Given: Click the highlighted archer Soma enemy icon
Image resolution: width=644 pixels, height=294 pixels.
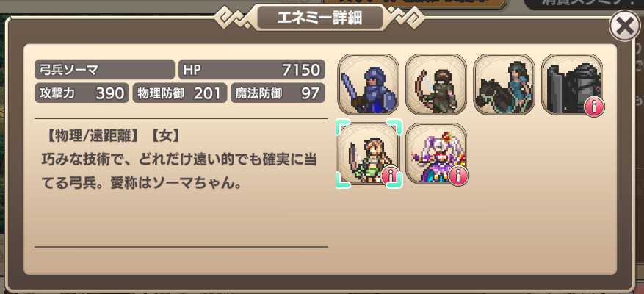Looking at the screenshot, I should (369, 154).
